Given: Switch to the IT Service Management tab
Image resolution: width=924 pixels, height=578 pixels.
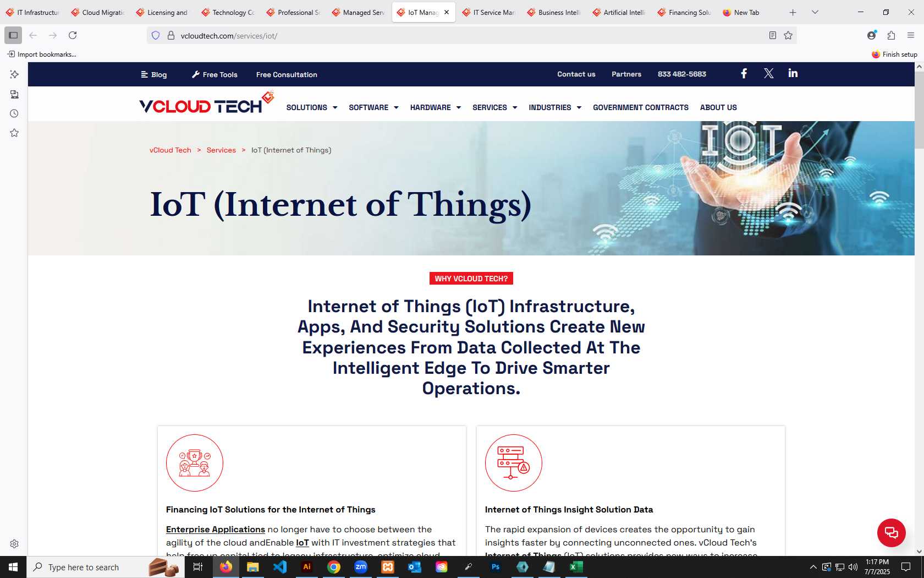Looking at the screenshot, I should pos(489,12).
